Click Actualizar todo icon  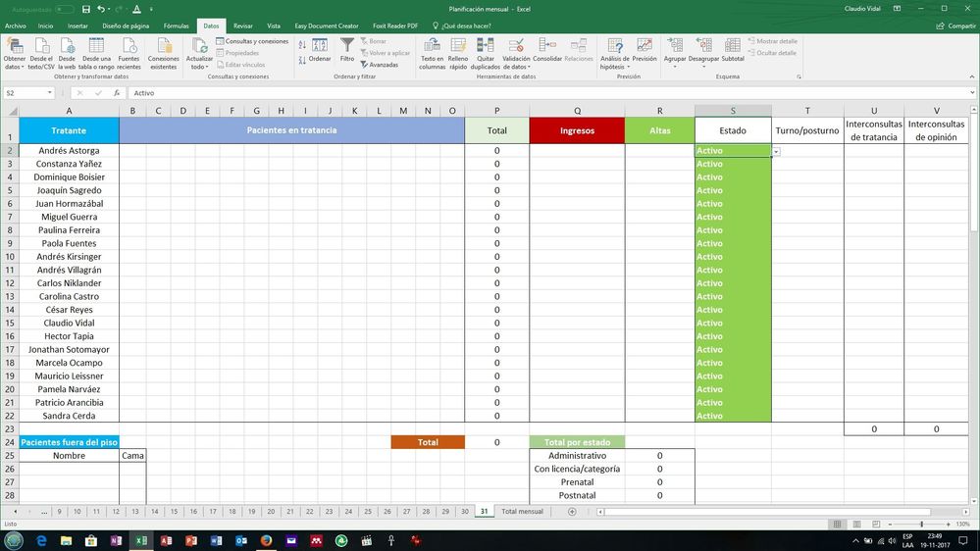click(x=199, y=53)
